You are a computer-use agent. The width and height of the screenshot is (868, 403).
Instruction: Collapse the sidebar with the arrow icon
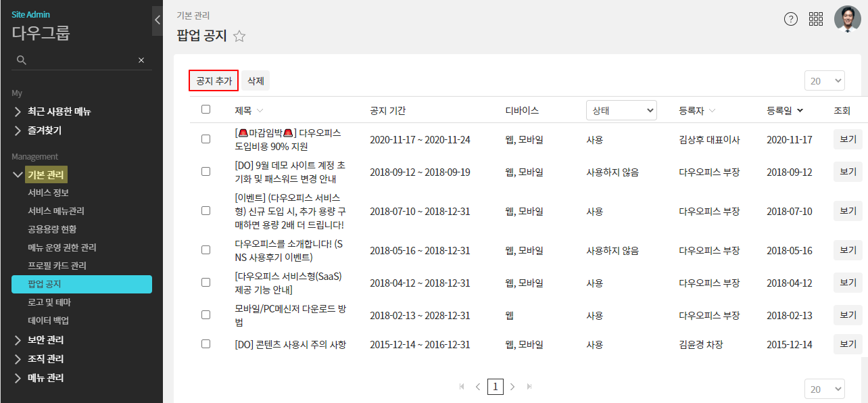pos(158,20)
